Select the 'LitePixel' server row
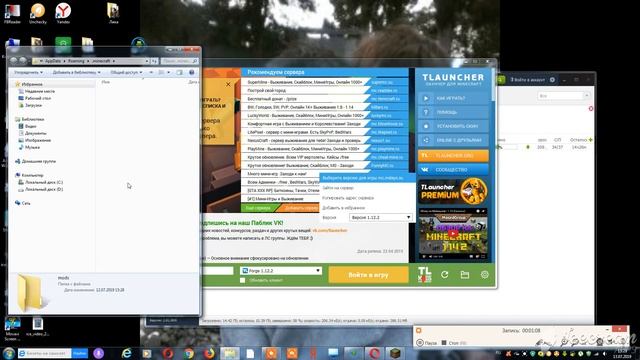The image size is (640, 360). coord(324,132)
